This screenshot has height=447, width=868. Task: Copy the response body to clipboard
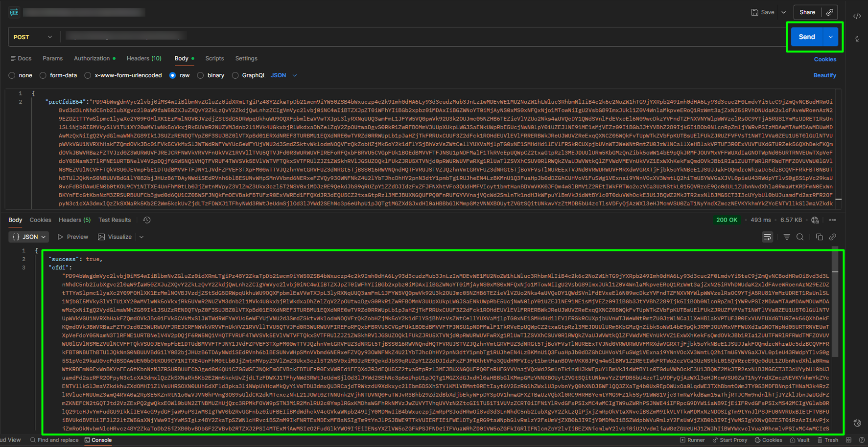(x=819, y=237)
